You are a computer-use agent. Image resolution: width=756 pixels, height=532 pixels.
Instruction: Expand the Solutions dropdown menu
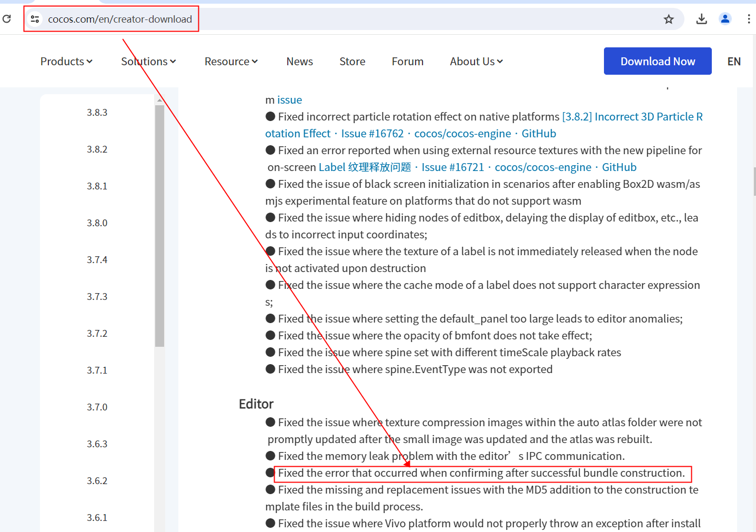(148, 62)
